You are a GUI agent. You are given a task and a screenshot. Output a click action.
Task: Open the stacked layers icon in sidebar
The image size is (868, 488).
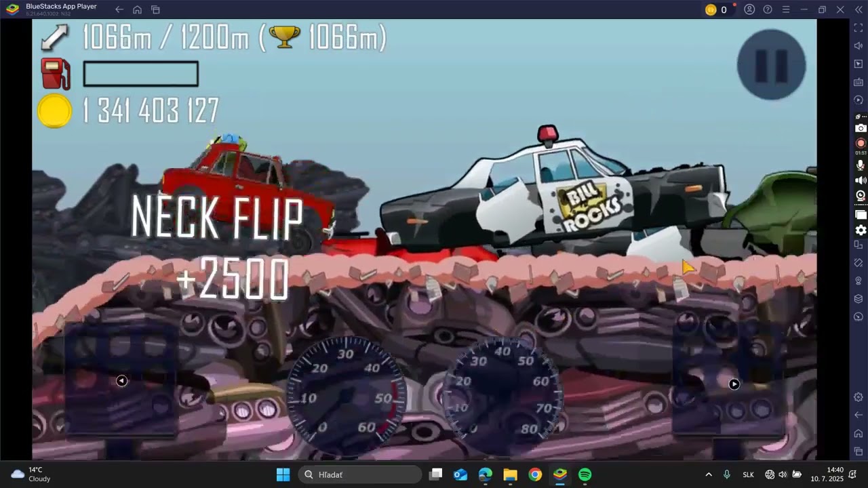click(859, 299)
